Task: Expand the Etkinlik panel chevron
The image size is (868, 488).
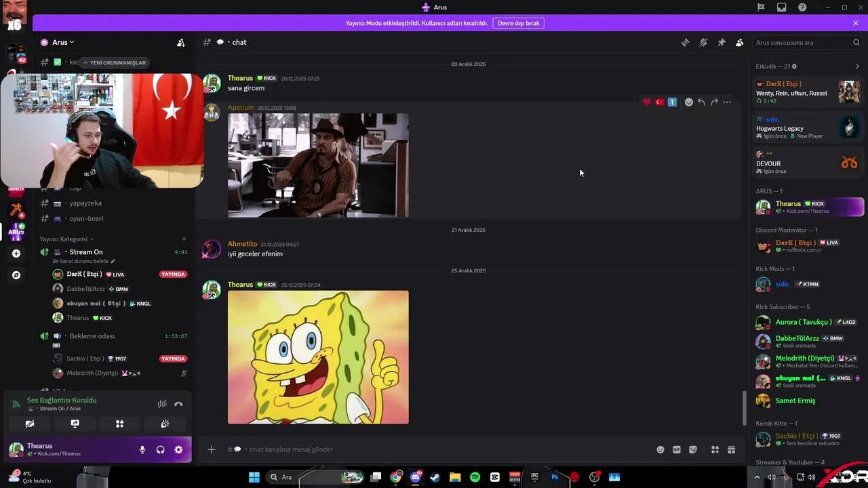Action: [857, 66]
